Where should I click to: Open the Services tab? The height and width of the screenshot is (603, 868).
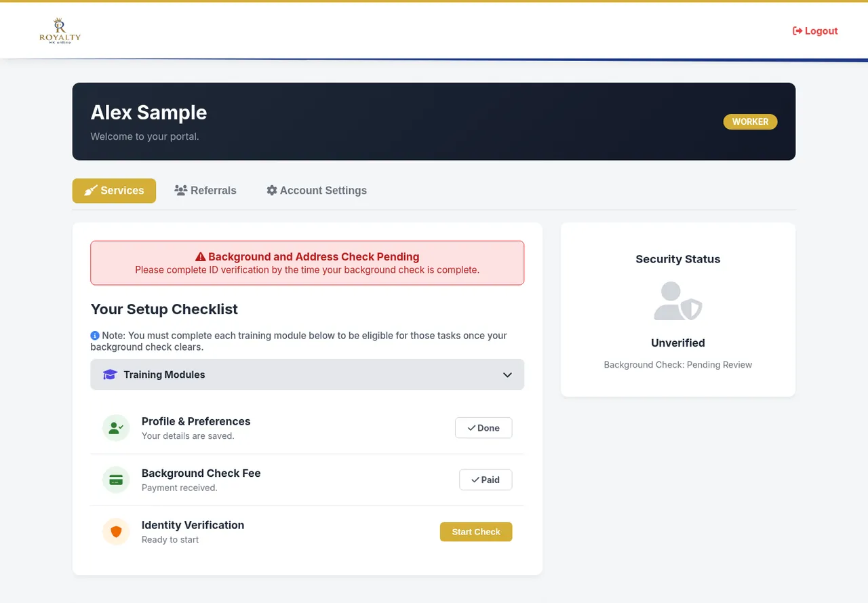click(114, 191)
